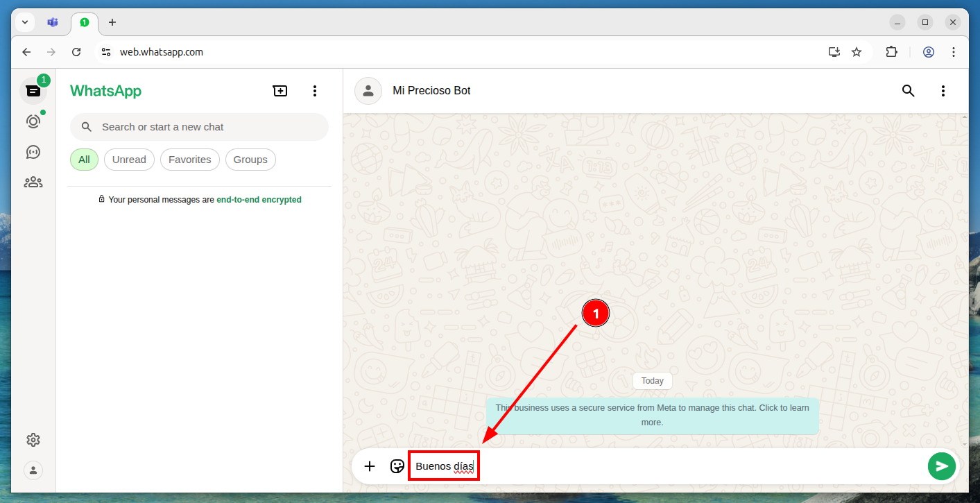980x503 pixels.
Task: Open Mi Precioso Bot chat menu
Action: click(943, 91)
